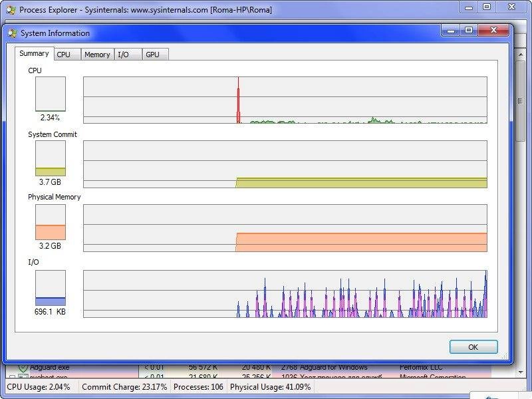Open the CPU tab
The image size is (532, 399).
click(67, 55)
